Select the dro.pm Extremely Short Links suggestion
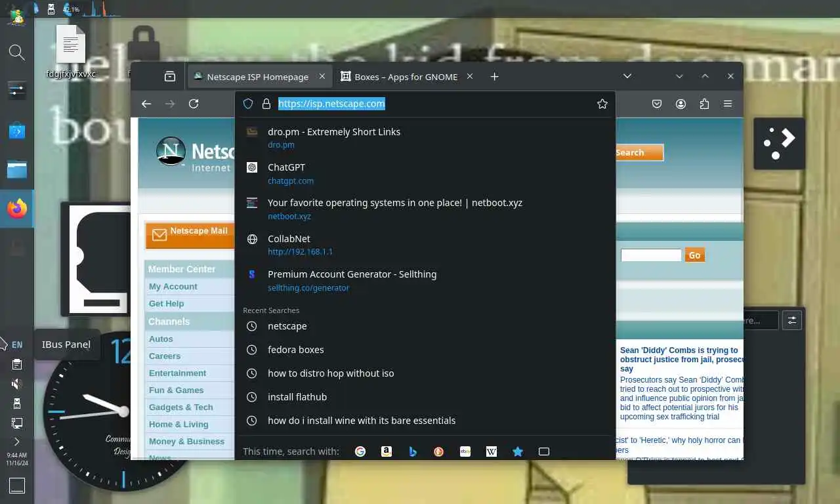Viewport: 840px width, 504px height. [x=425, y=138]
